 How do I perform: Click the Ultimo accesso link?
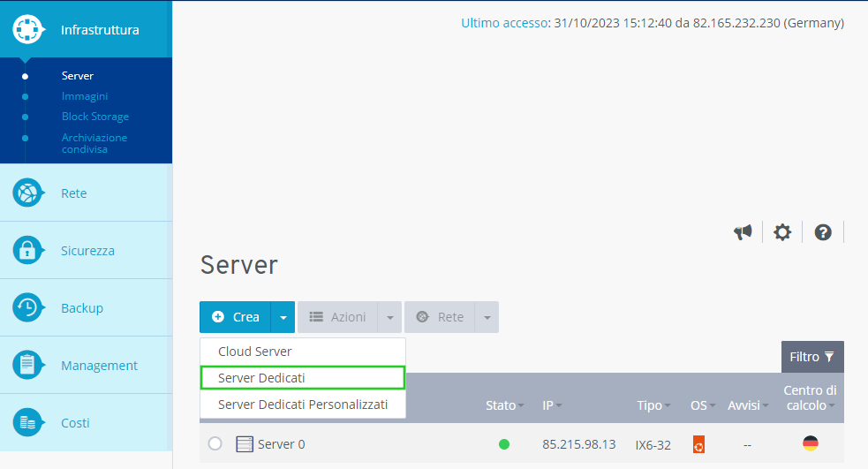pyautogui.click(x=504, y=23)
